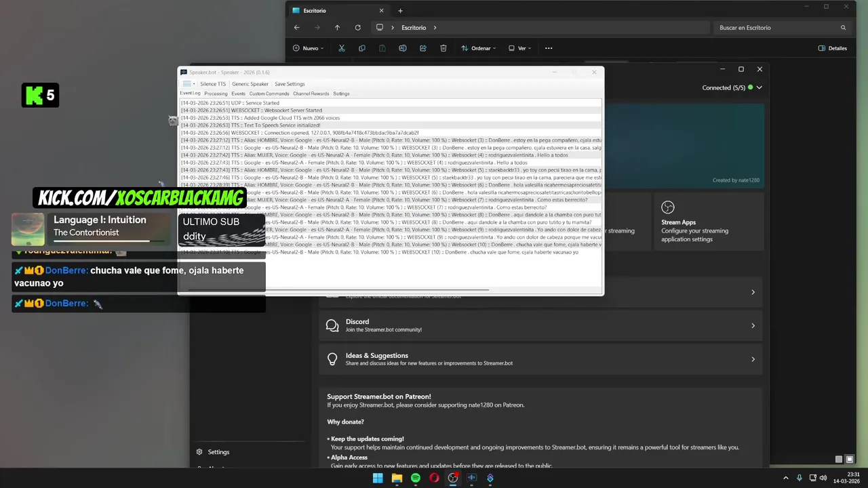The height and width of the screenshot is (488, 868).
Task: Click the Language I: Intuition album thumbnail
Action: click(28, 229)
